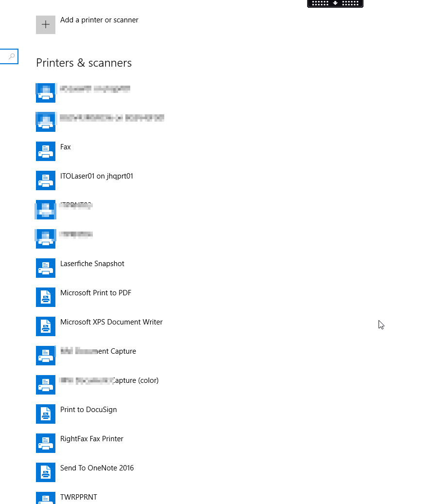Click the Send To OneNote 2016 icon

(x=46, y=472)
